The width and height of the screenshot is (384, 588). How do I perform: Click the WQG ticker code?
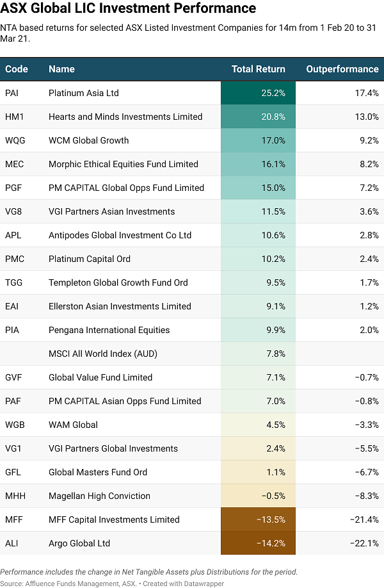click(x=14, y=140)
